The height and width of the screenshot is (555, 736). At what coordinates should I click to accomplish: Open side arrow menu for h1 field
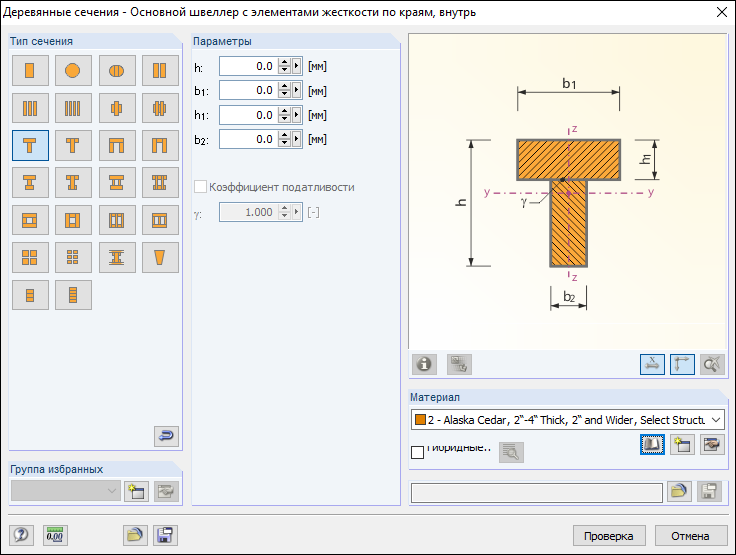[x=297, y=115]
